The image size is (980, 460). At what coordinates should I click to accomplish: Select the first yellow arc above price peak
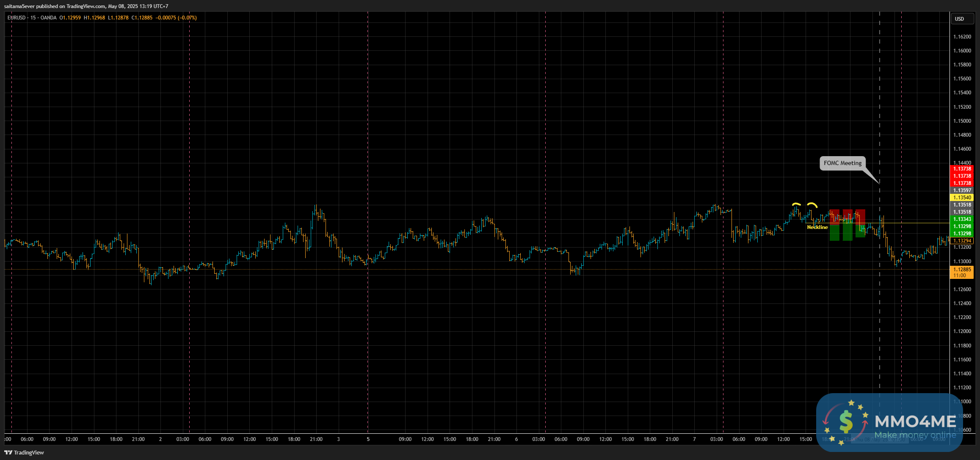point(796,204)
